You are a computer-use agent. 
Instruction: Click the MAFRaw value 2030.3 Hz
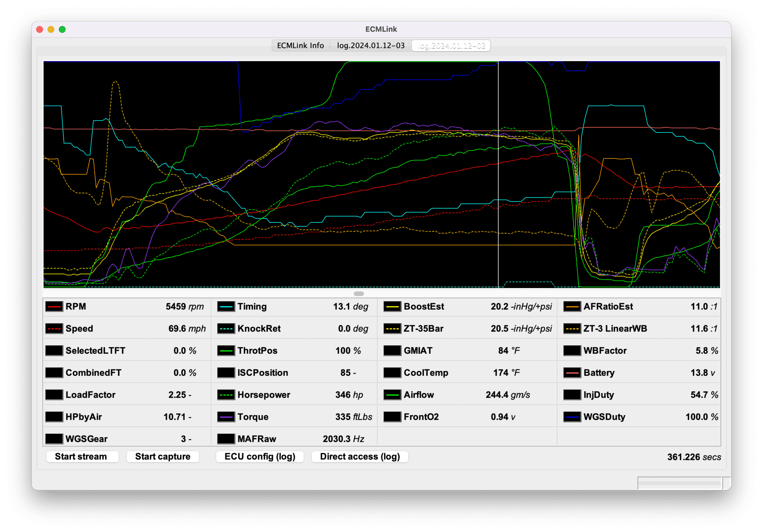343,439
